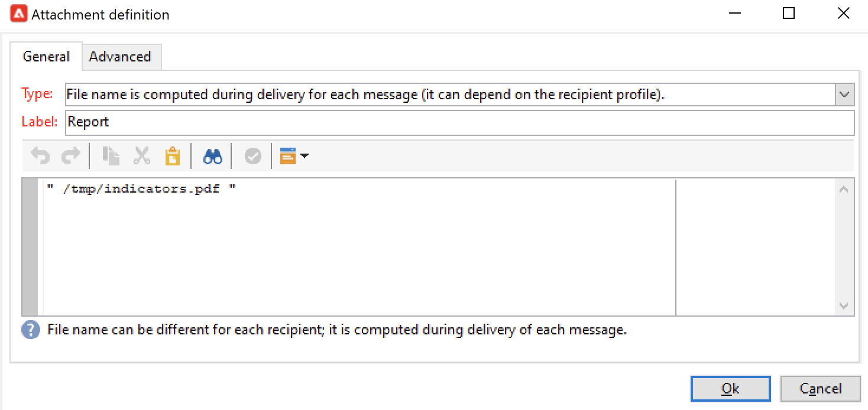Screen dimensions: 868x410
Task: Click the Copy icon in toolbar
Action: coord(111,156)
